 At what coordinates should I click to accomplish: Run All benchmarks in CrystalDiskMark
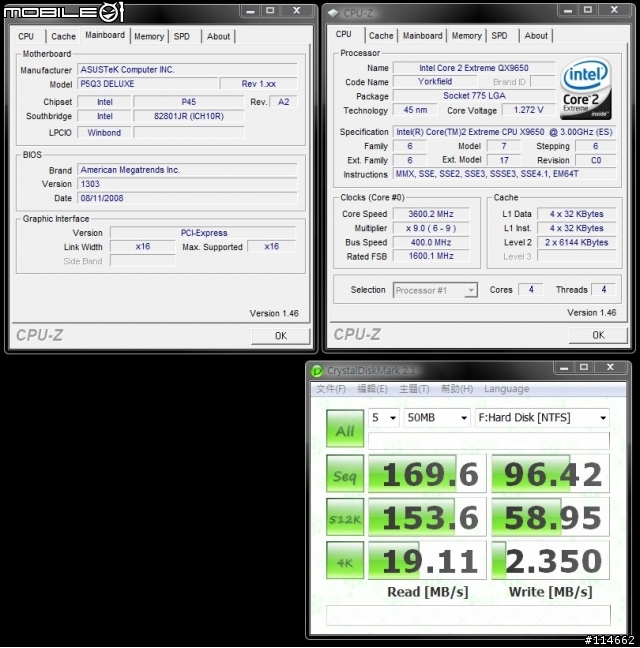tap(345, 429)
